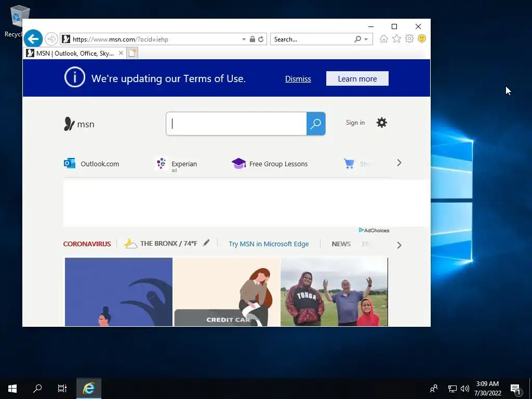
Task: Open the Home page icon
Action: tap(384, 38)
